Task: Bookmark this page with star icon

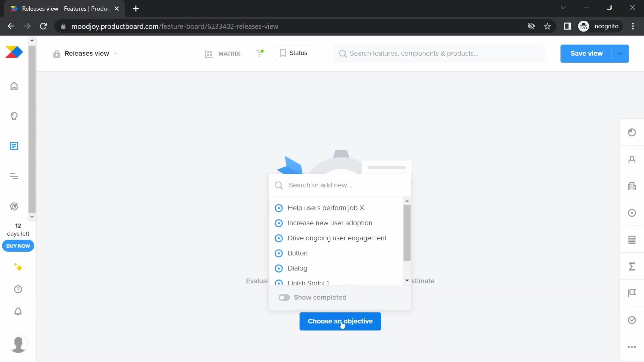Action: click(x=547, y=26)
